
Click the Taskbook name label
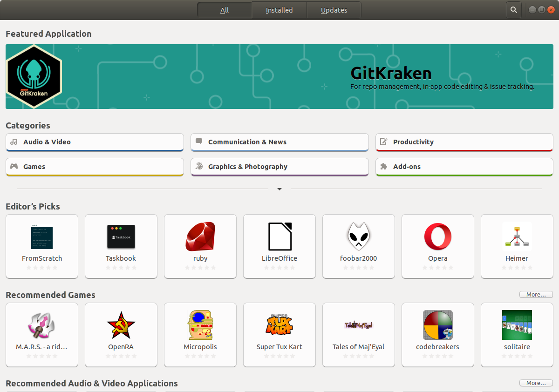pyautogui.click(x=121, y=258)
